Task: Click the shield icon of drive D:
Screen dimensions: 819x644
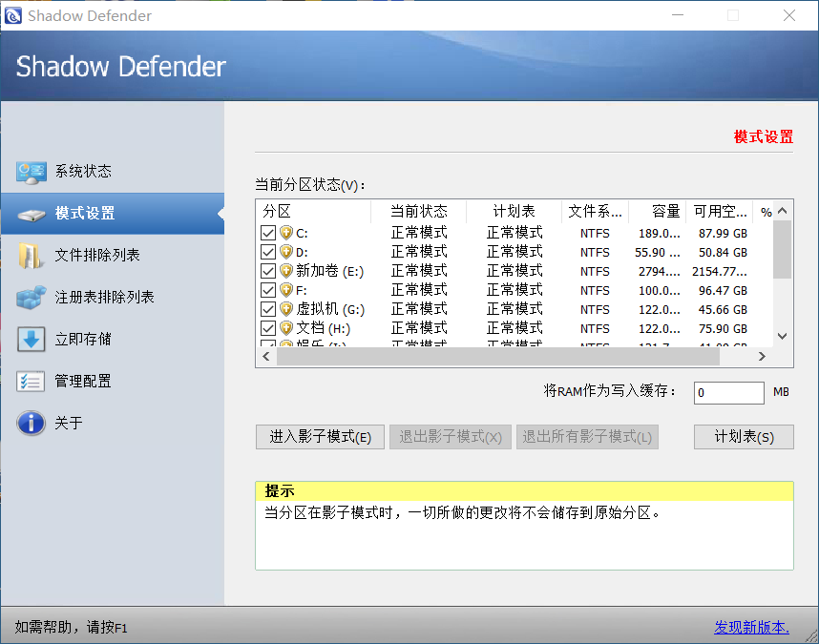Action: click(x=286, y=252)
